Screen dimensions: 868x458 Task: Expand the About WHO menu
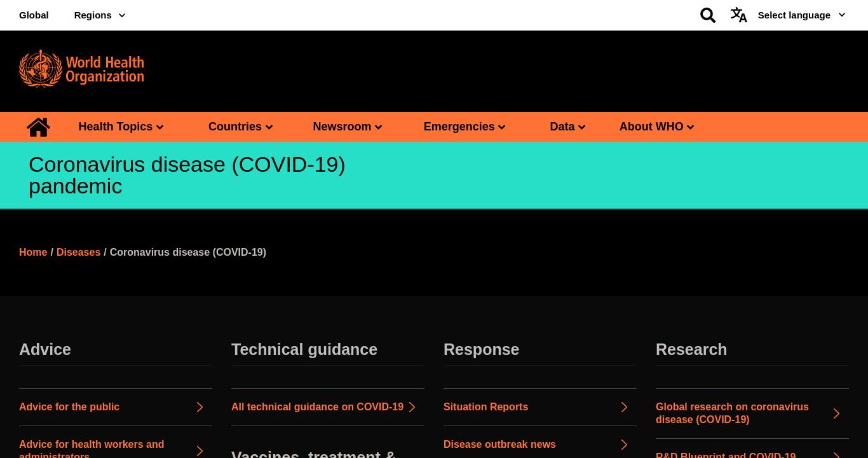[656, 127]
